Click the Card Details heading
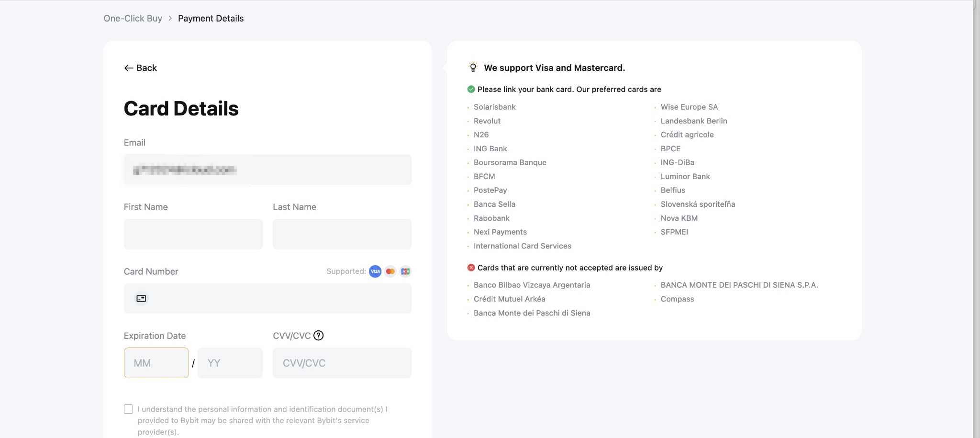The width and height of the screenshot is (980, 438). pos(181,109)
